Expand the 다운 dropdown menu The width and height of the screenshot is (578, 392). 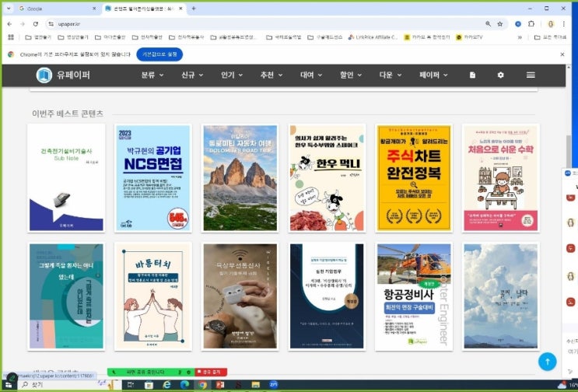coord(391,75)
